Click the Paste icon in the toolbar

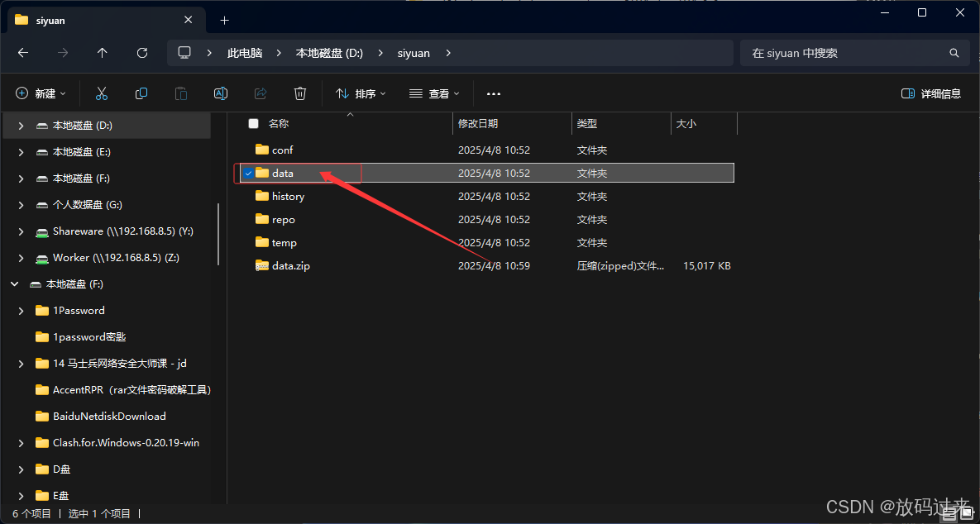(180, 93)
